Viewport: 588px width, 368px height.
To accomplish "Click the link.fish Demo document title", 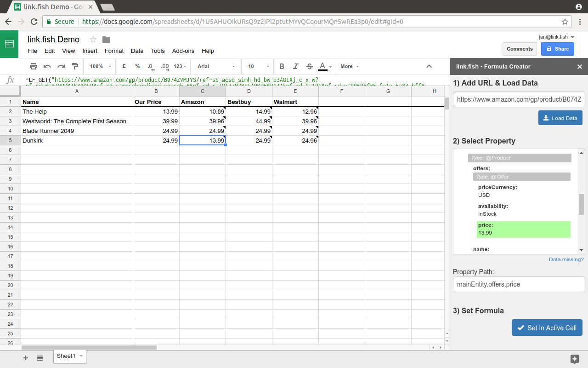I will (53, 40).
